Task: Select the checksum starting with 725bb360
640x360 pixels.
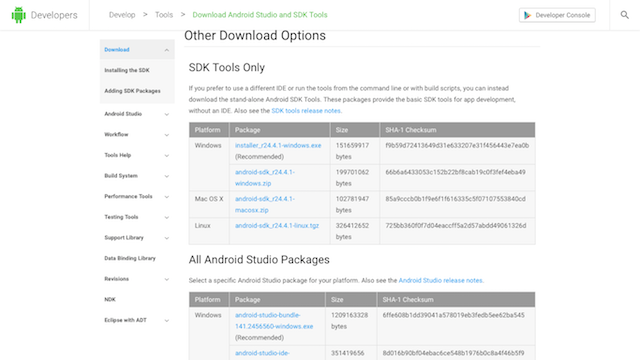Action: click(x=456, y=225)
